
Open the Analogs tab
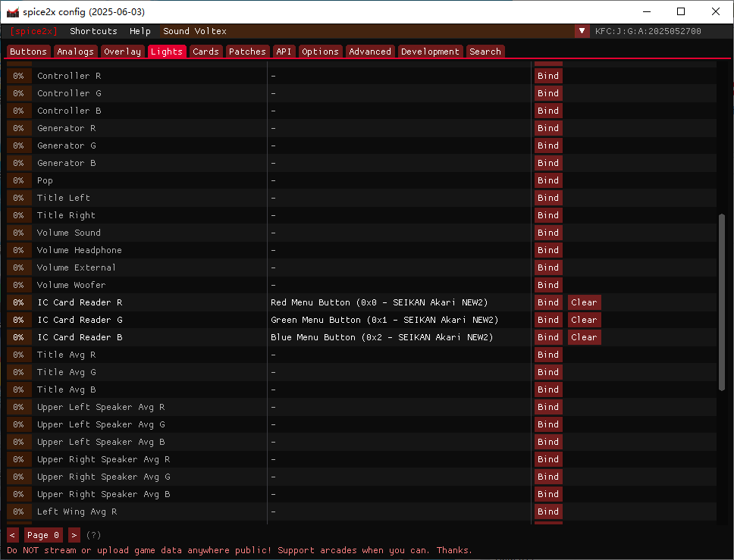76,52
